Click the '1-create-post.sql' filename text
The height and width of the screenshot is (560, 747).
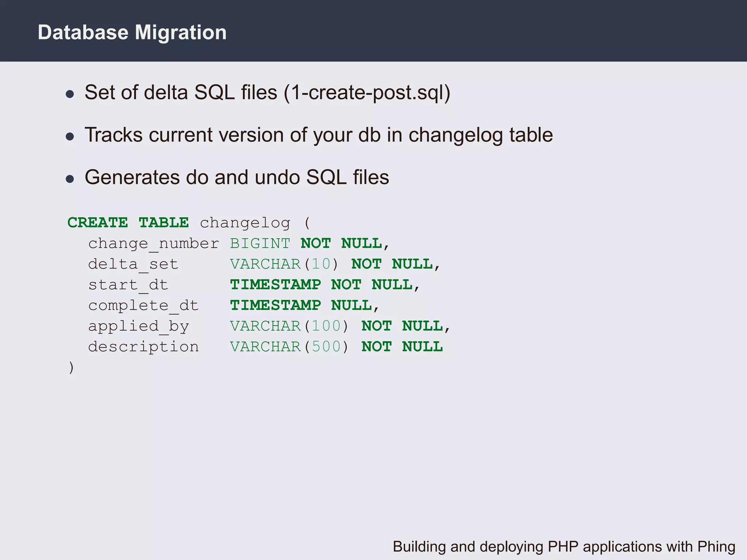(367, 92)
